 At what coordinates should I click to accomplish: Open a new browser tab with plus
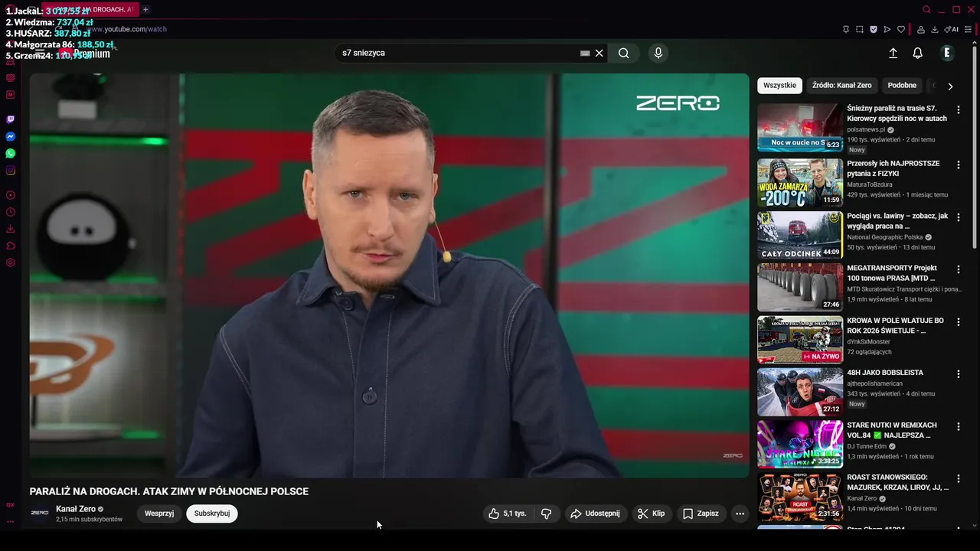145,9
